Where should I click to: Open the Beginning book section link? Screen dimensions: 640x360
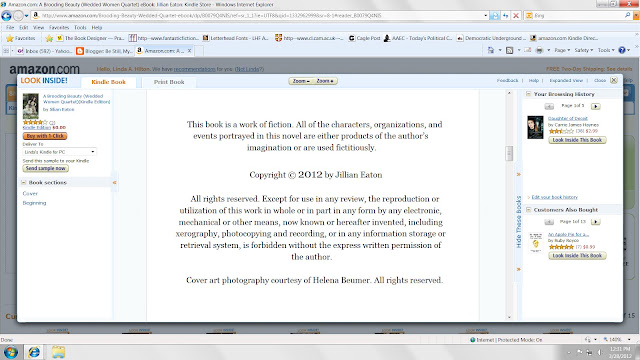34,203
